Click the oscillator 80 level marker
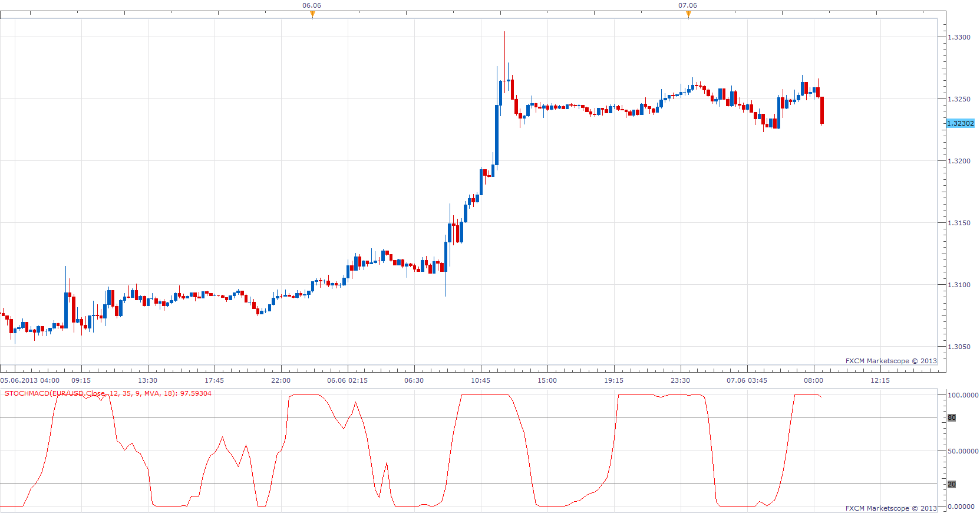Image resolution: width=980 pixels, height=513 pixels. click(x=952, y=417)
